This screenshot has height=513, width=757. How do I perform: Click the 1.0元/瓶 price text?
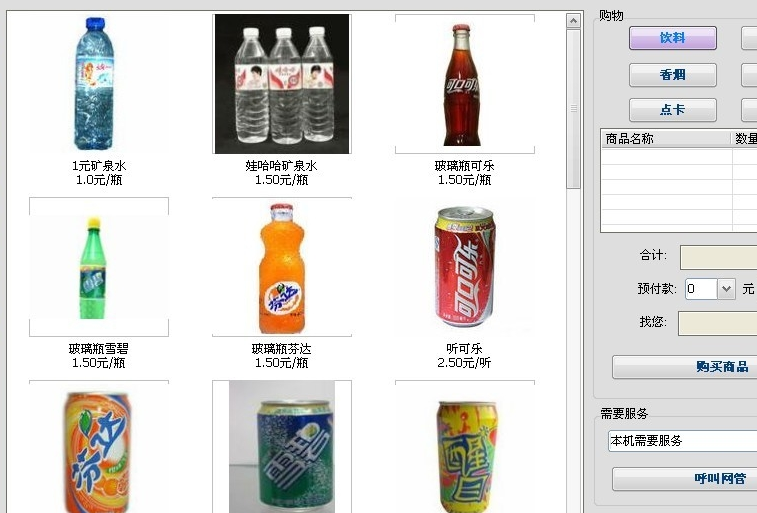[x=99, y=180]
